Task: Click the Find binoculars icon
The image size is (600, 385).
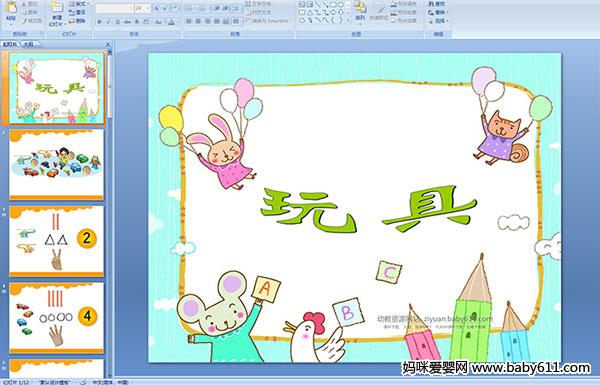Action: [432, 4]
